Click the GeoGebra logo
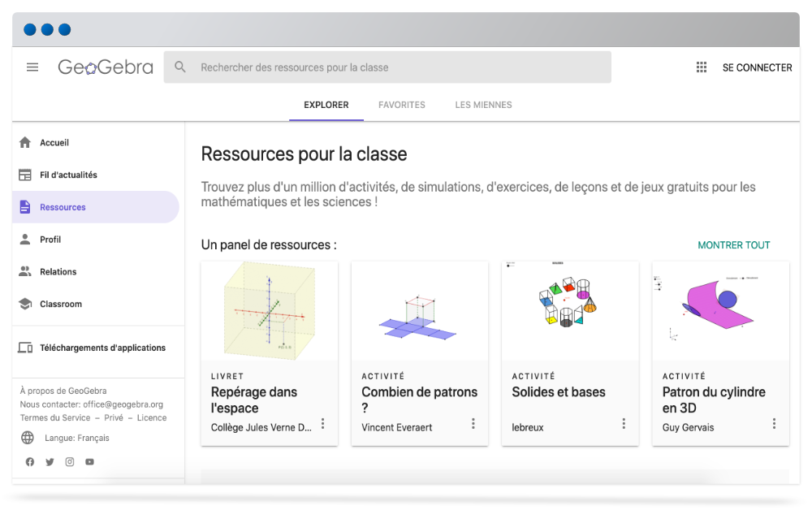The height and width of the screenshot is (510, 812). [x=106, y=67]
